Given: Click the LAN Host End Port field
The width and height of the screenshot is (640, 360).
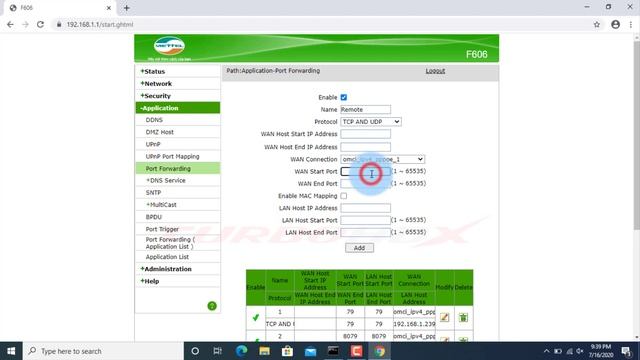Looking at the screenshot, I should (365, 233).
